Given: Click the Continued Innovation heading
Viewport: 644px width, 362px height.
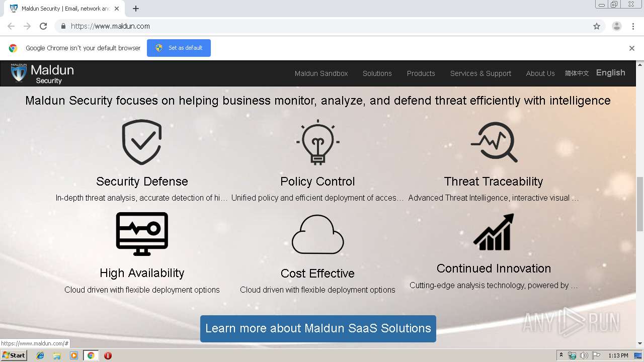Looking at the screenshot, I should (x=494, y=268).
